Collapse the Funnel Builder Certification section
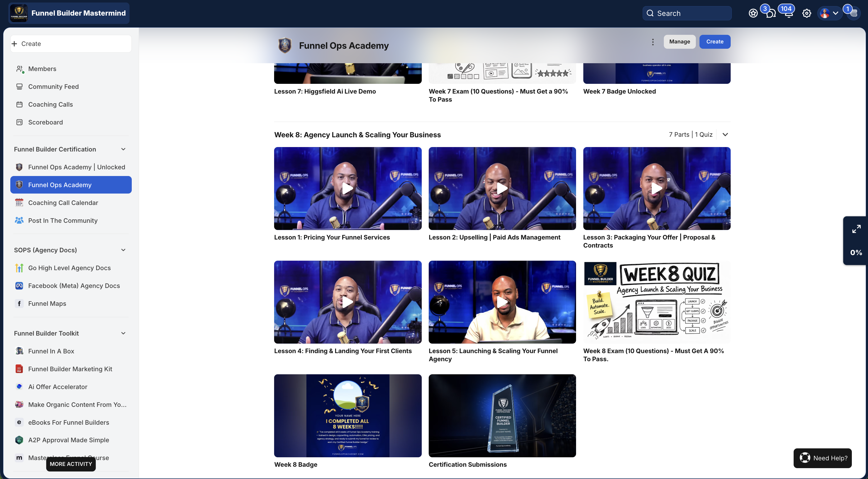The height and width of the screenshot is (479, 868). click(123, 149)
